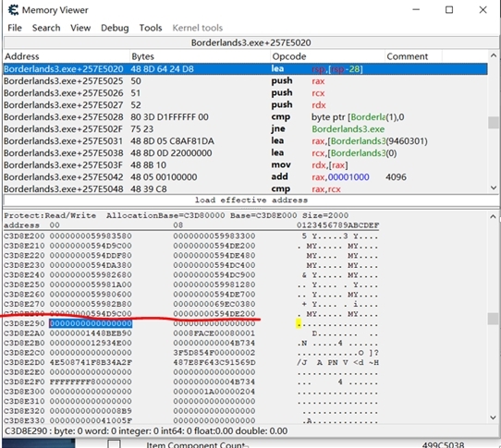Click the Opcode column header
The height and width of the screenshot is (448, 501).
tap(327, 56)
